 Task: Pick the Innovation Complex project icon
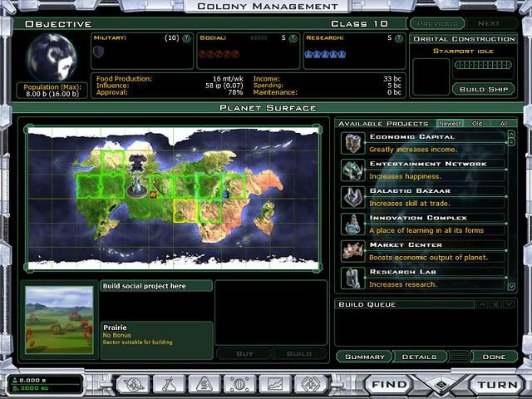(x=352, y=224)
